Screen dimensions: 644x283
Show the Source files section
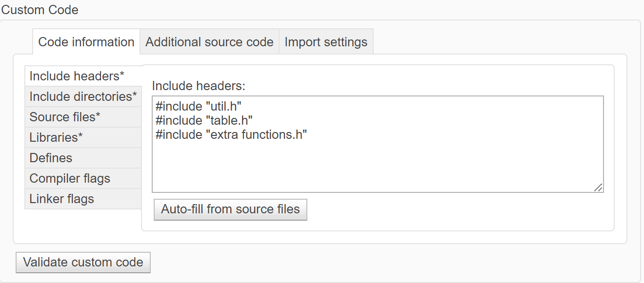click(x=65, y=117)
